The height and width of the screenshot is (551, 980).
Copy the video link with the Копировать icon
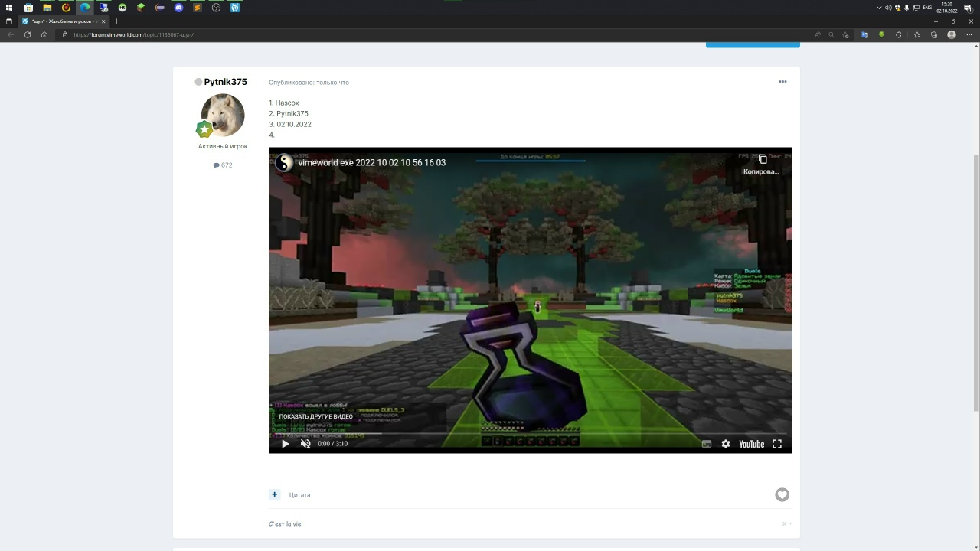click(762, 159)
